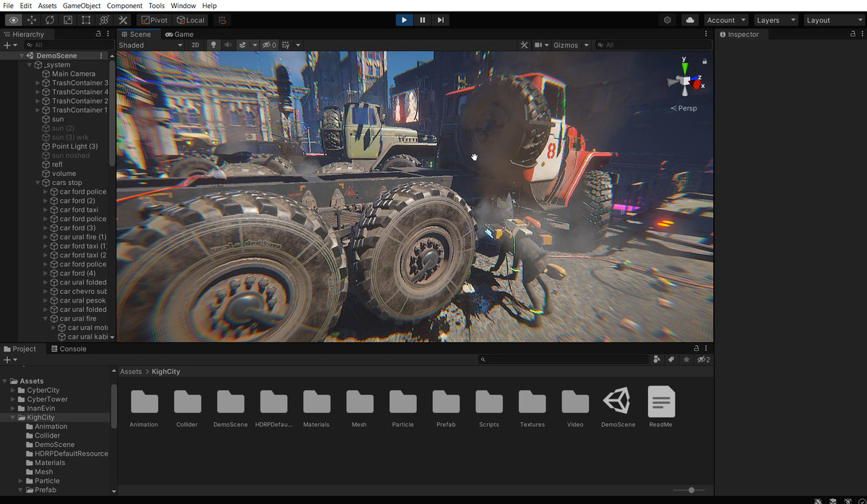
Task: Open the Layers dropdown
Action: 776,20
